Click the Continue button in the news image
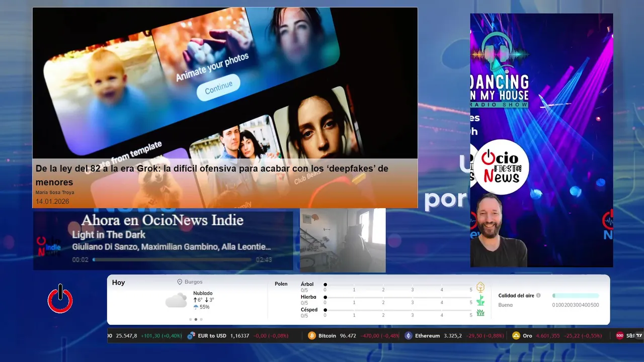This screenshot has width=644, height=362. [x=218, y=87]
